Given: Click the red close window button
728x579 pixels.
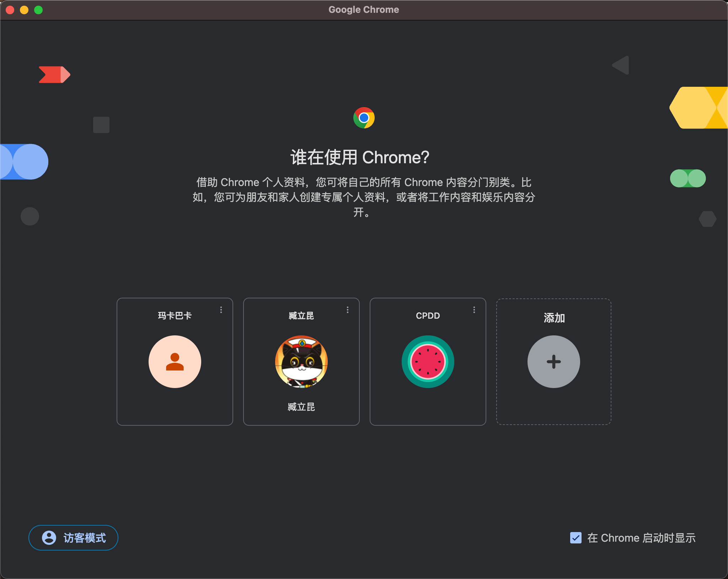Looking at the screenshot, I should click(x=10, y=10).
